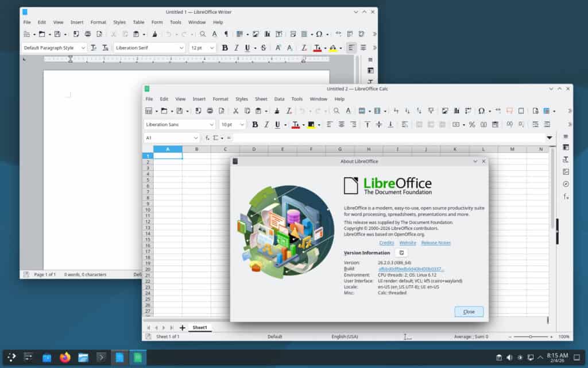Close the About LibreOffice dialog

(469, 311)
